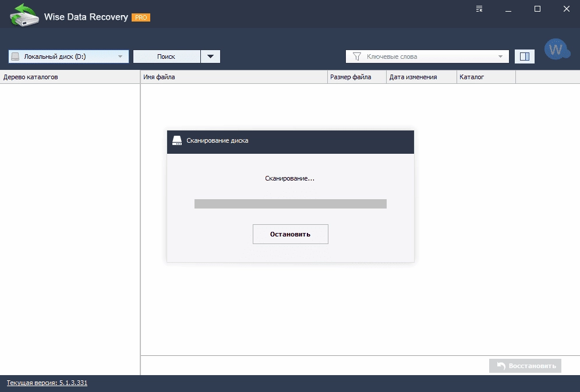Sort by the Каталог column header
The width and height of the screenshot is (580, 392).
click(486, 77)
